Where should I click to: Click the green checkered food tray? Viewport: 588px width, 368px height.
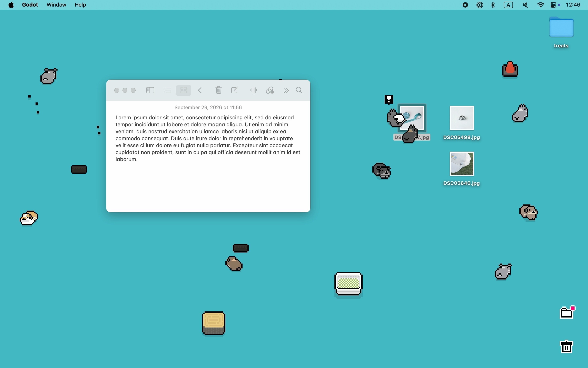[x=349, y=284]
